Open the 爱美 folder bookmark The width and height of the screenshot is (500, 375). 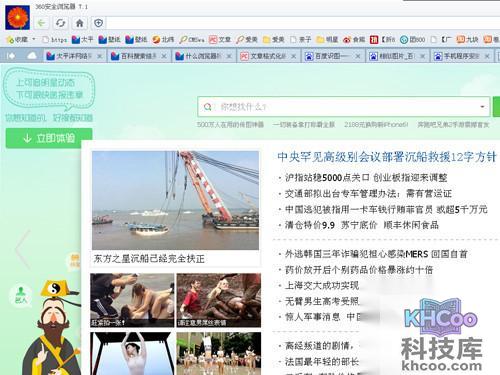click(274, 40)
